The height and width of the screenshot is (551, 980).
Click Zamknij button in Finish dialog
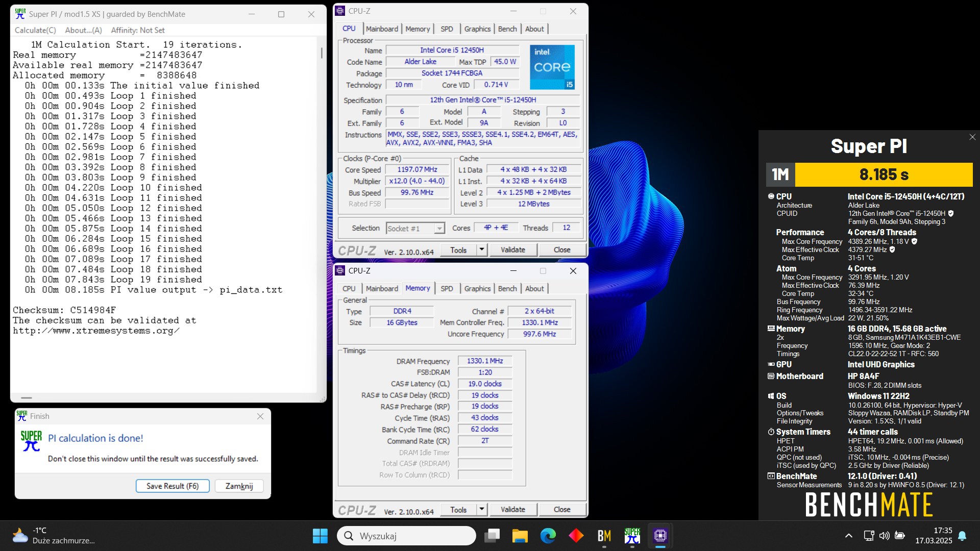click(239, 486)
